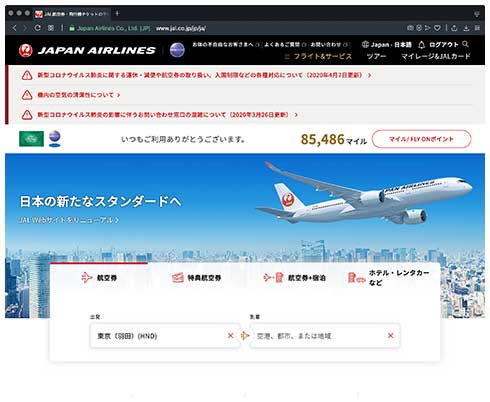Click browser forward arrow
This screenshot has height=402, width=490.
tap(25, 28)
